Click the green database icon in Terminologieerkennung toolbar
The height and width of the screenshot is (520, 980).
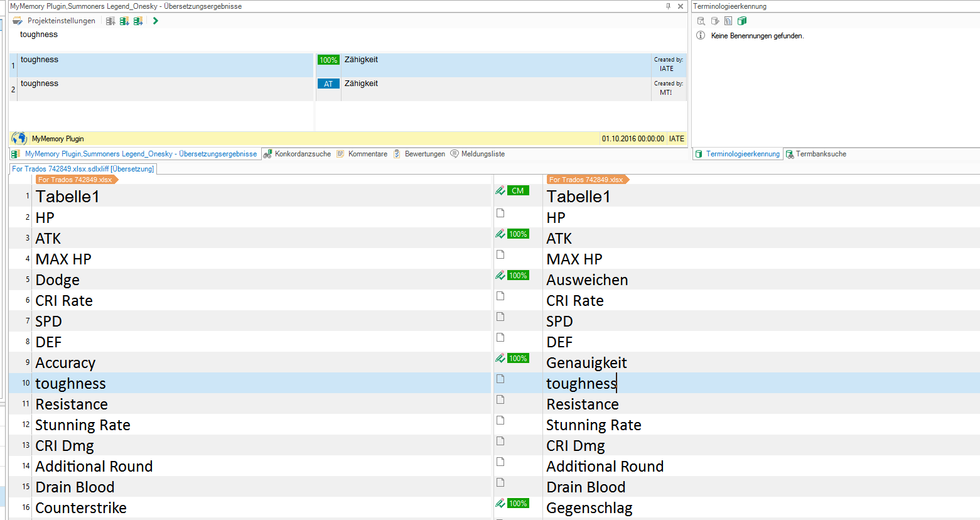742,21
